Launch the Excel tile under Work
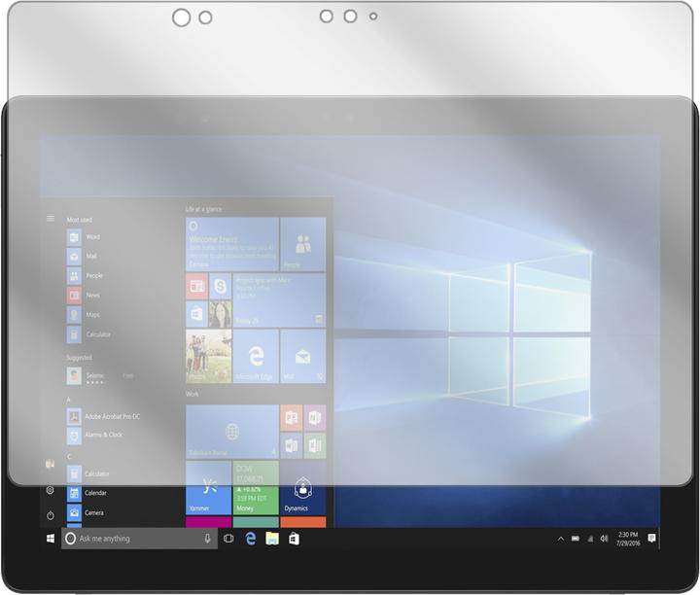The image size is (700, 595). tap(315, 445)
